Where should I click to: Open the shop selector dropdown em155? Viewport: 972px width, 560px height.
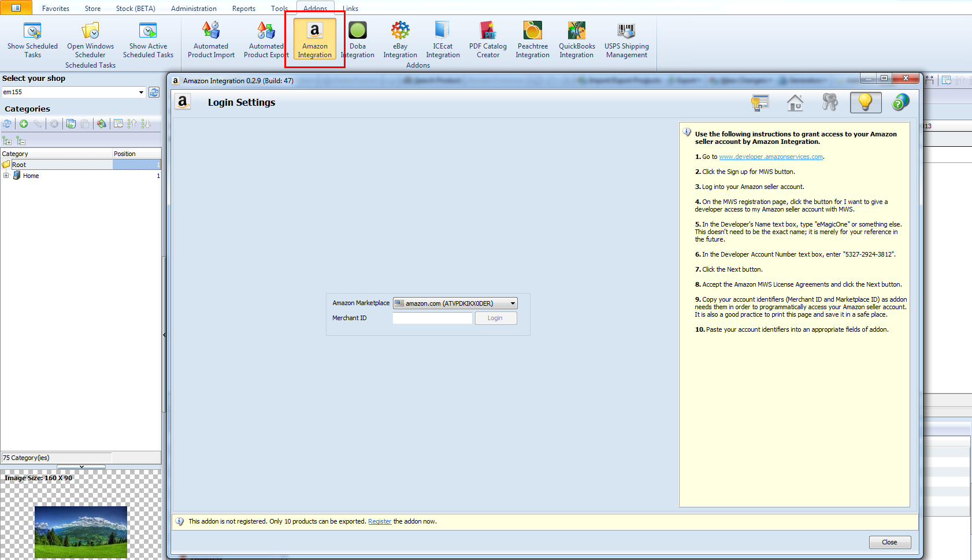(x=141, y=92)
